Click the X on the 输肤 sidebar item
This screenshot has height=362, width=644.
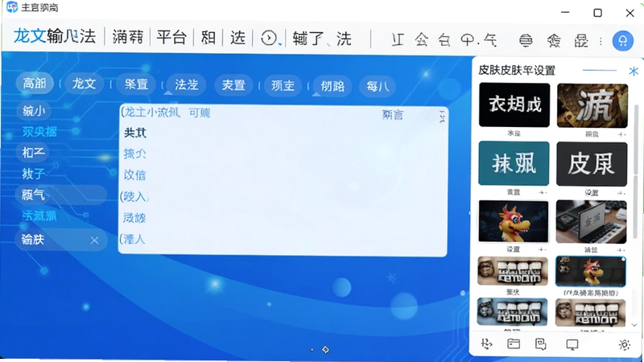point(94,240)
